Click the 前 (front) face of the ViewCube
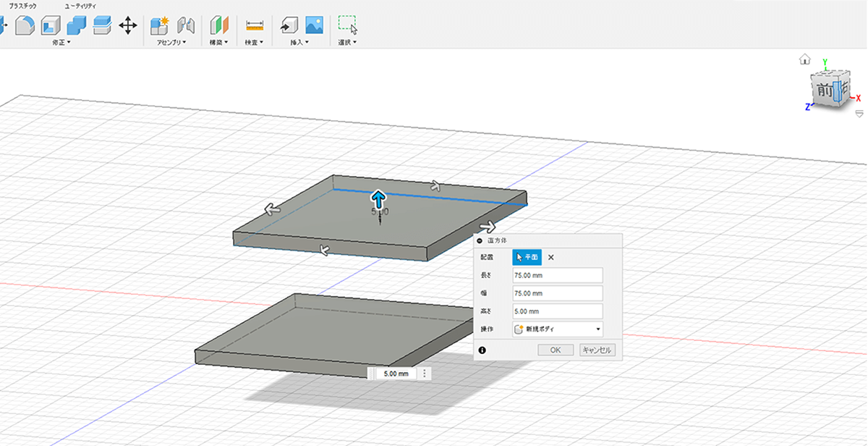The image size is (868, 446). [824, 91]
